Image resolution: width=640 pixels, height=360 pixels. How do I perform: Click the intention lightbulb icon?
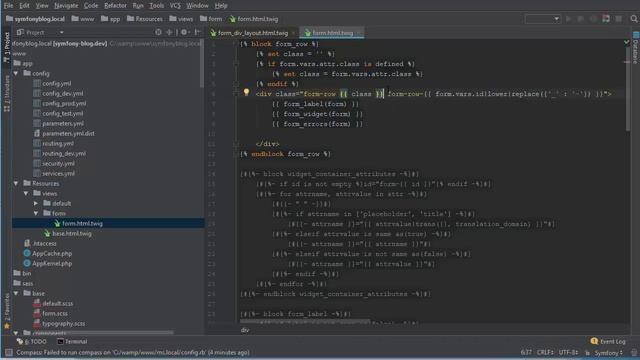click(247, 93)
